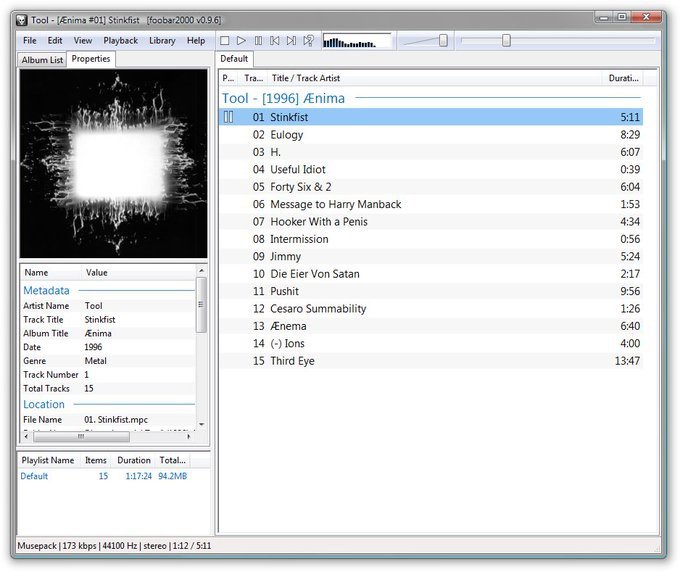The width and height of the screenshot is (680, 572).
Task: Click the properties vertical scrollbar thumb
Action: 201,305
